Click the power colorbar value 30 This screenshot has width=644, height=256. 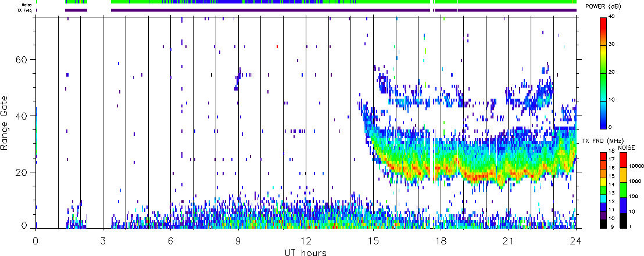tap(611, 45)
